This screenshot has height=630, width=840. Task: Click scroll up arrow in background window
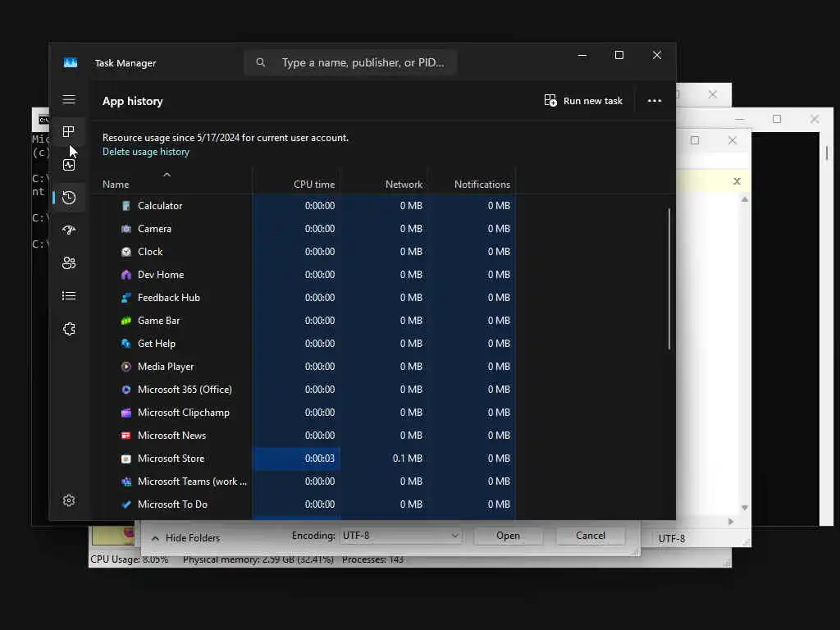click(x=745, y=199)
